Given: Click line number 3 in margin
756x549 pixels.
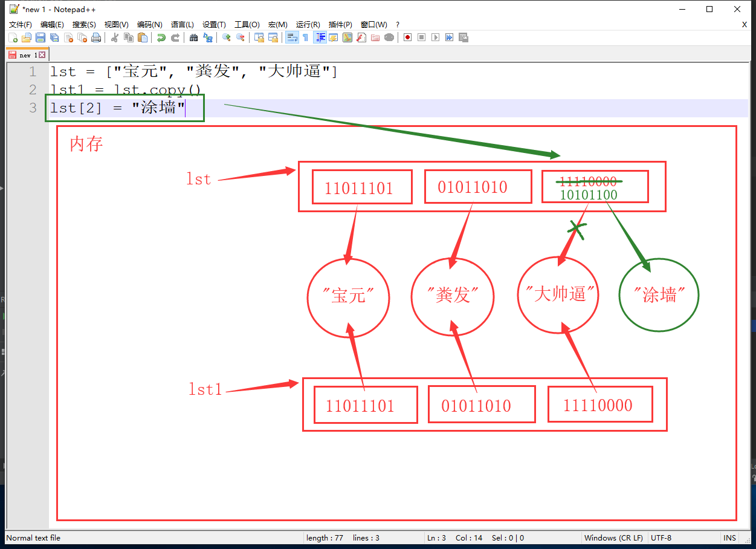Looking at the screenshot, I should (33, 108).
